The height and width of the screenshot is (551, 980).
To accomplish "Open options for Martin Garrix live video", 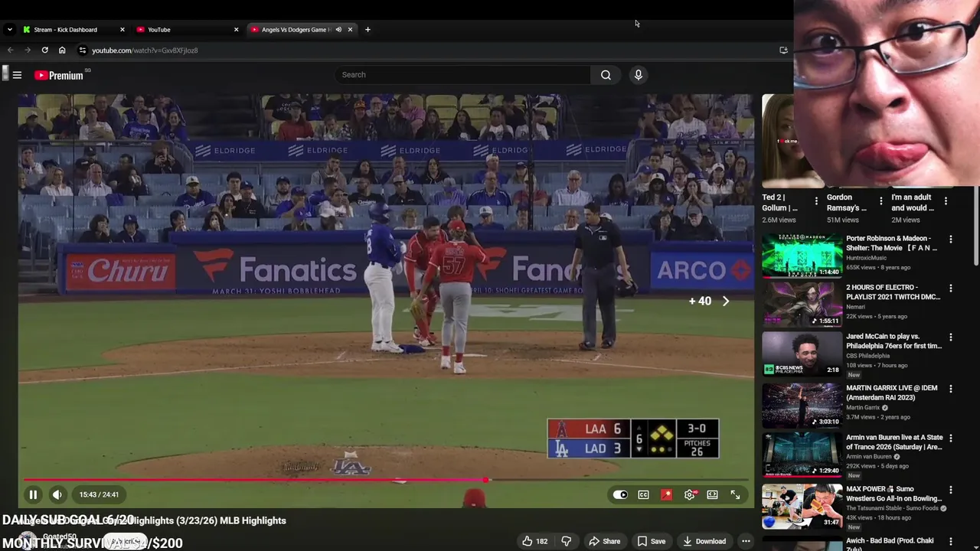I will (951, 389).
